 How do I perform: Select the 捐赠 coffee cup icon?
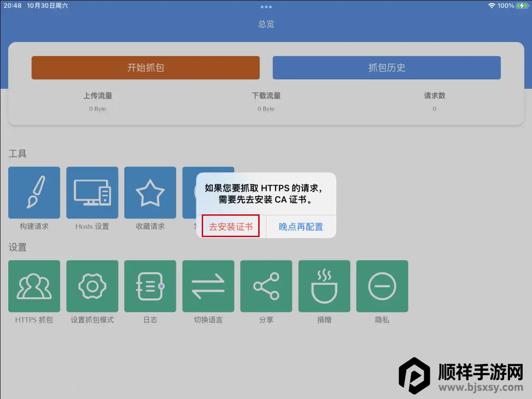[x=324, y=286]
